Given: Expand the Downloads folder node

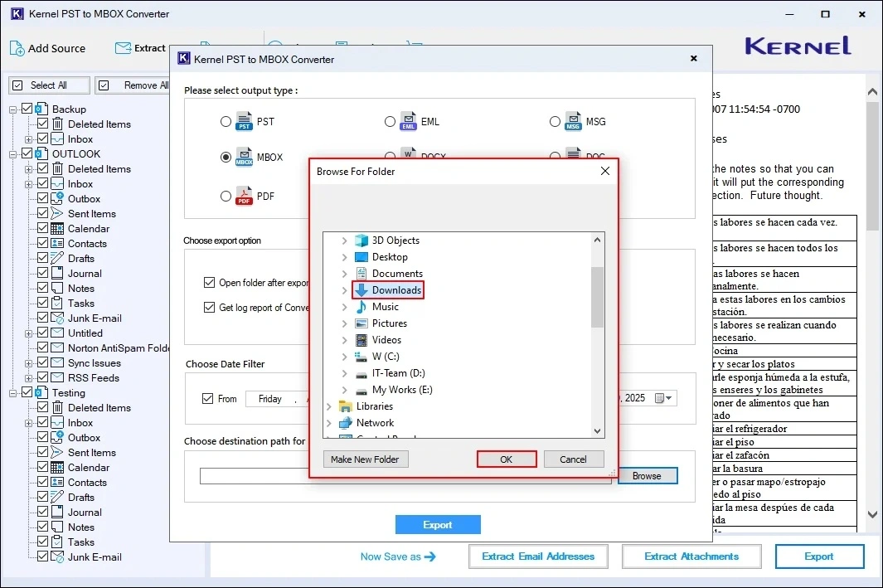Looking at the screenshot, I should tap(345, 289).
